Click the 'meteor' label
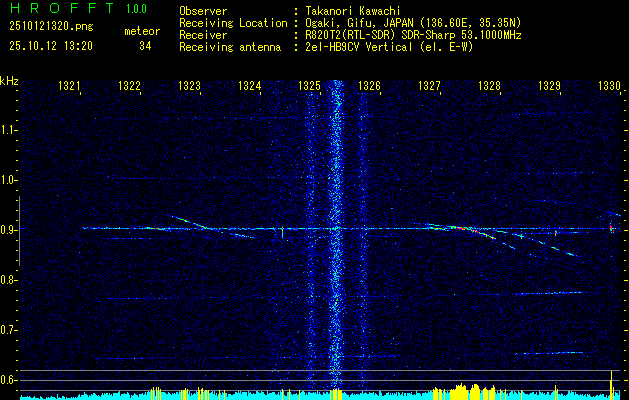 142,31
